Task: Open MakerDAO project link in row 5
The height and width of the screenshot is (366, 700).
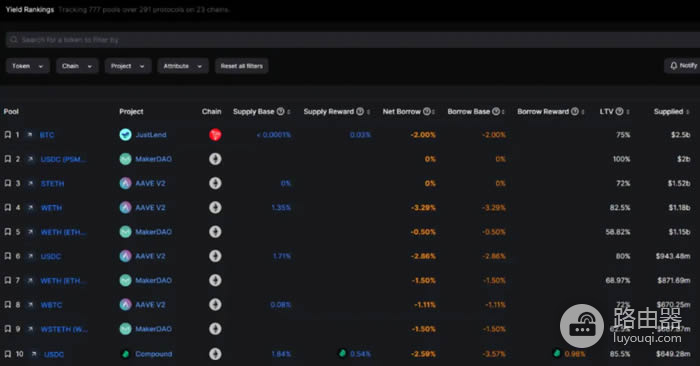Action: [154, 232]
